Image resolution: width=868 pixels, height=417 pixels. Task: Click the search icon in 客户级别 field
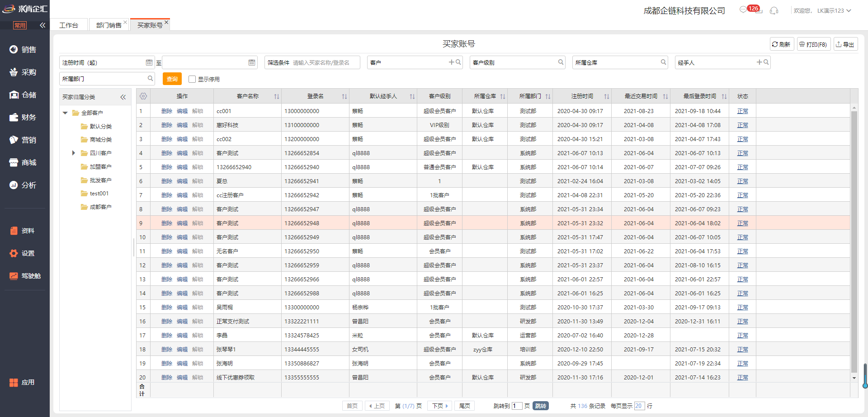tap(561, 62)
